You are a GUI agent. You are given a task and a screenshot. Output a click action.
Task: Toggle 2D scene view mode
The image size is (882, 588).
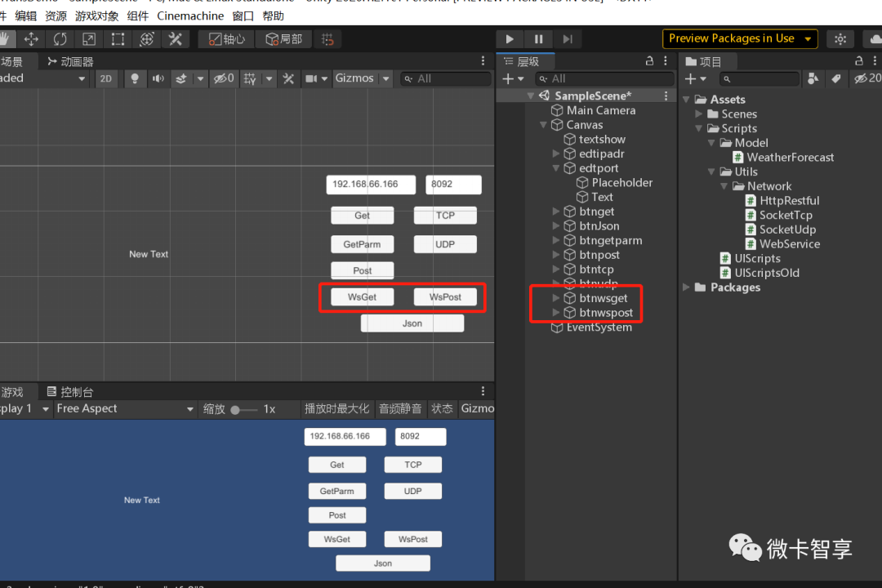105,78
